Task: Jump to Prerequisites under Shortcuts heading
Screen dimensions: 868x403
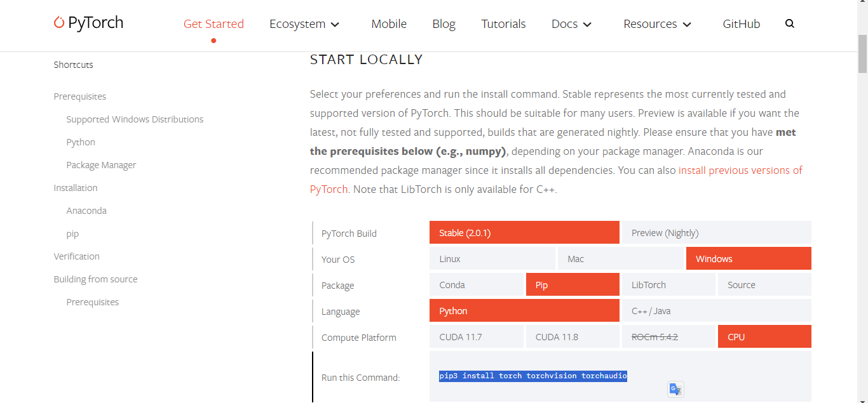Action: click(80, 96)
